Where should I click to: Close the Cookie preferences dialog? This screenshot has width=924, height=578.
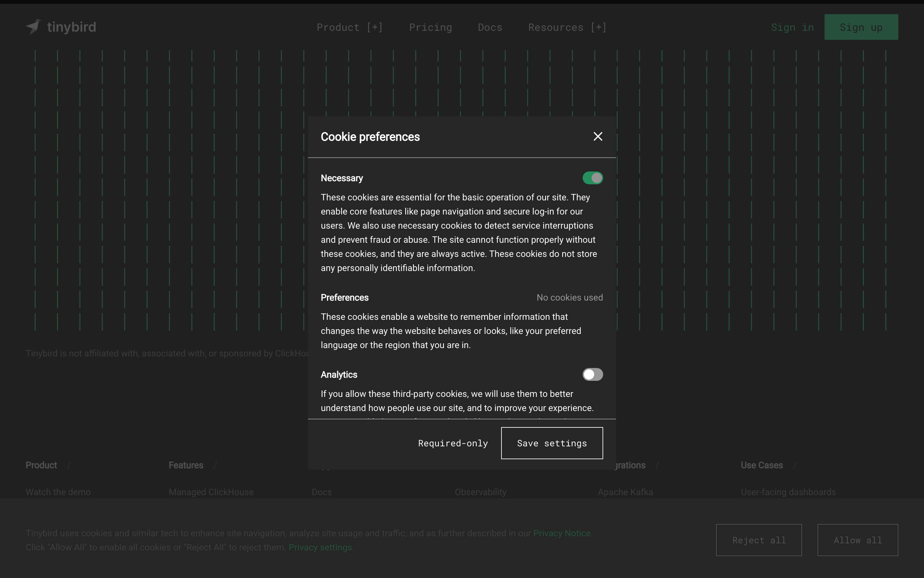click(598, 136)
